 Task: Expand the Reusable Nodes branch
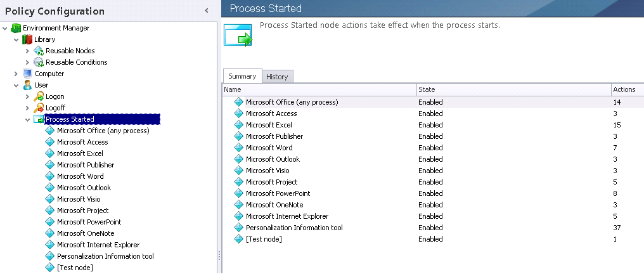(27, 51)
